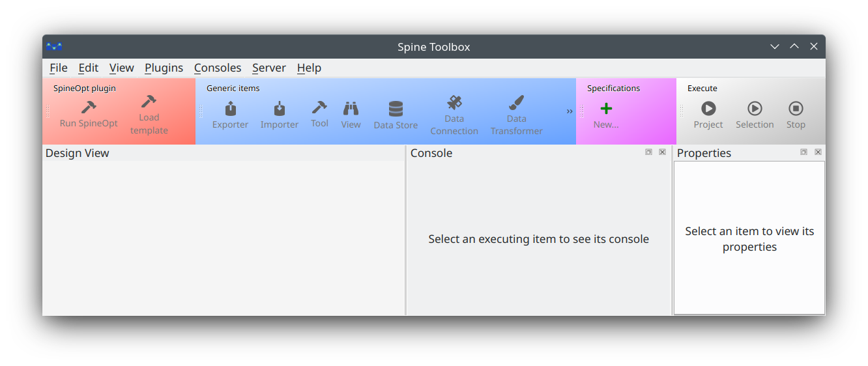Execute the whole Project with play icon
The height and width of the screenshot is (366, 868).
click(708, 108)
